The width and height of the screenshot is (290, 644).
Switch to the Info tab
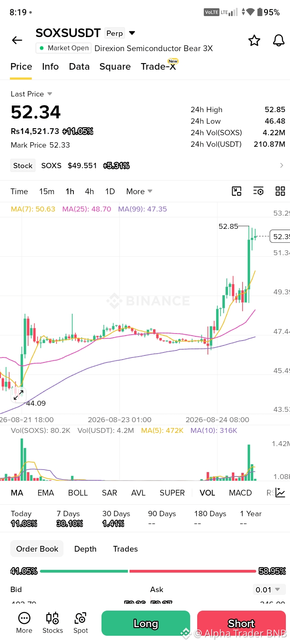[x=50, y=66]
